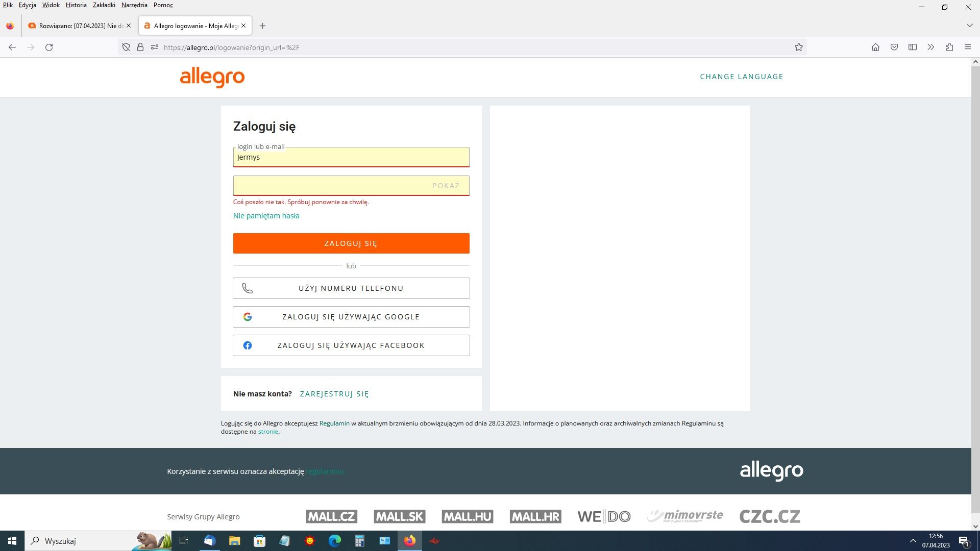Open the Windows Start menu
The image size is (980, 551).
pyautogui.click(x=12, y=541)
